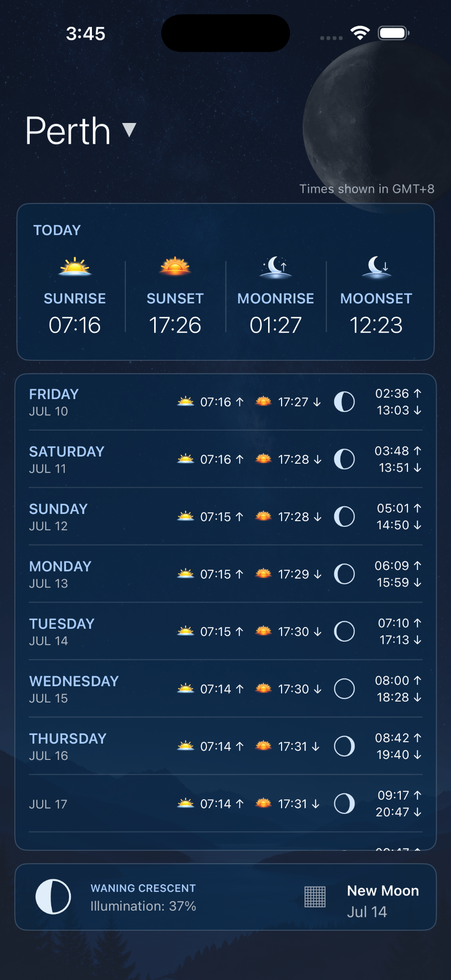The height and width of the screenshot is (980, 451).
Task: Tap the Wi-Fi status icon
Action: [x=360, y=33]
